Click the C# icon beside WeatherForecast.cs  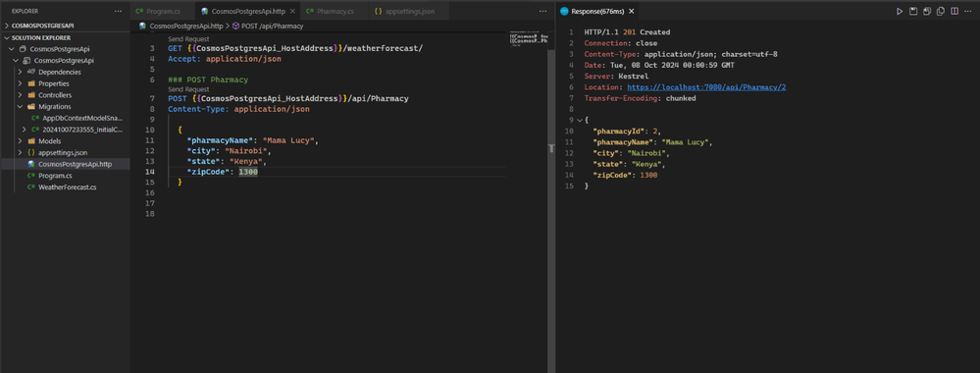[31, 187]
